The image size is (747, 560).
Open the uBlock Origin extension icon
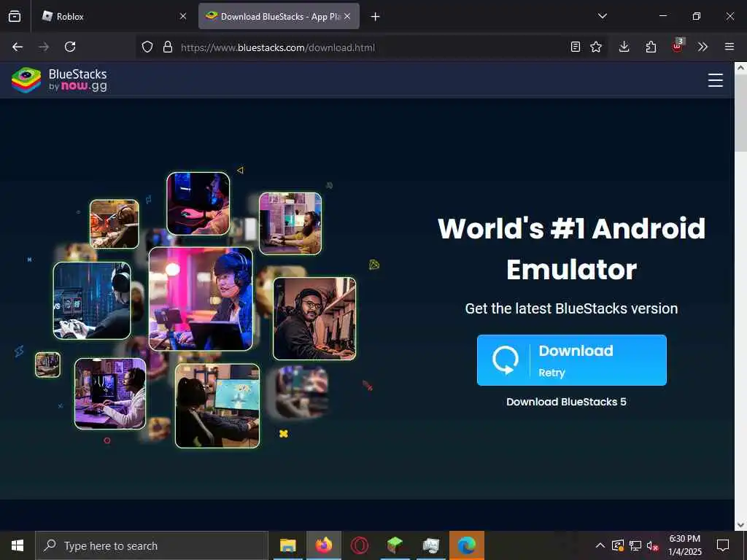678,46
